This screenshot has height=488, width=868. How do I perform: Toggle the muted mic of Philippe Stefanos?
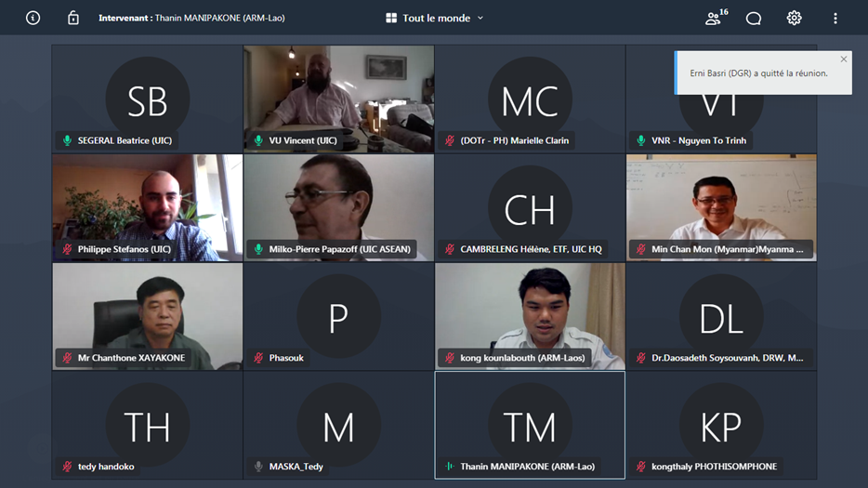67,249
